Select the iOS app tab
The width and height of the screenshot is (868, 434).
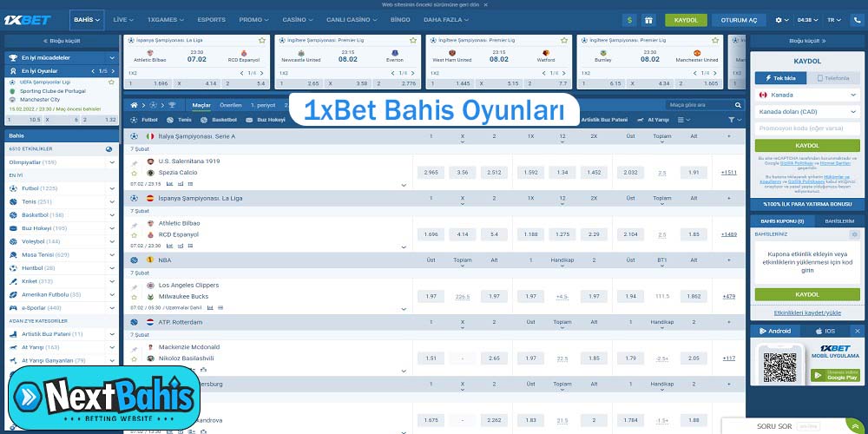[825, 331]
